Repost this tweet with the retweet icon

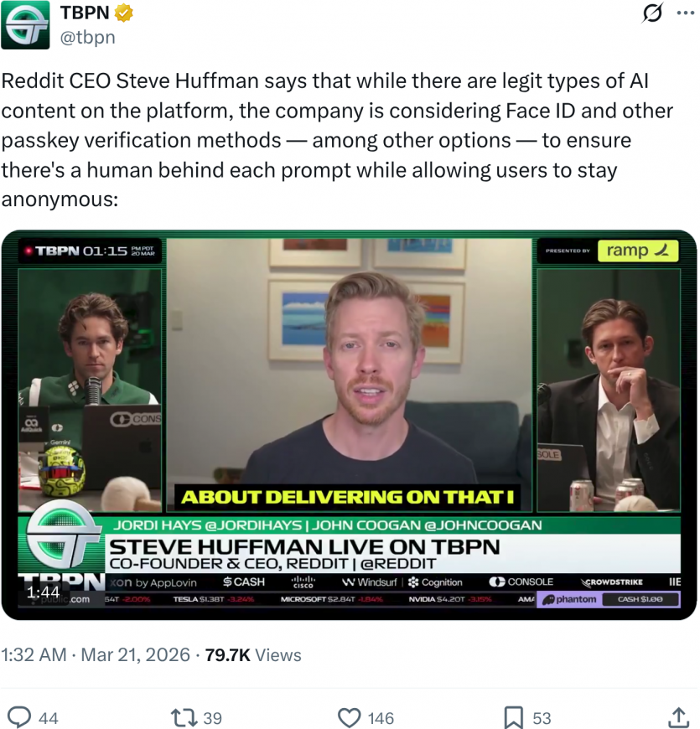click(184, 717)
